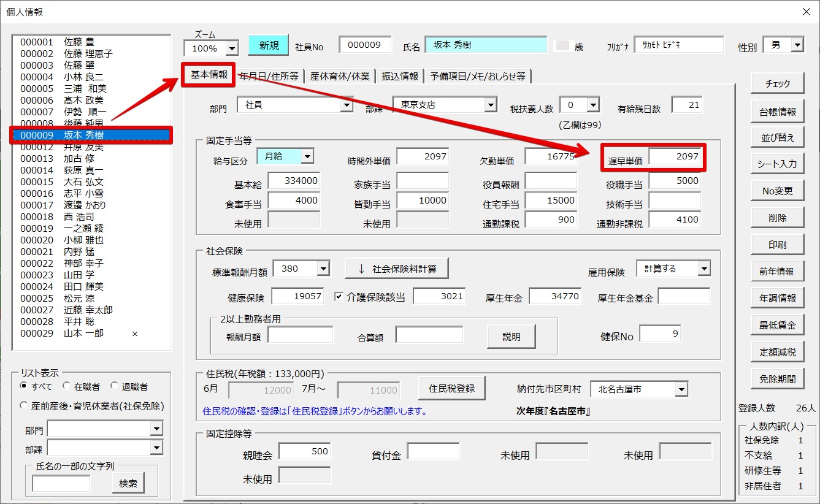Switch to the 産休育休/休業 tab
820x504 pixels.
click(x=340, y=76)
